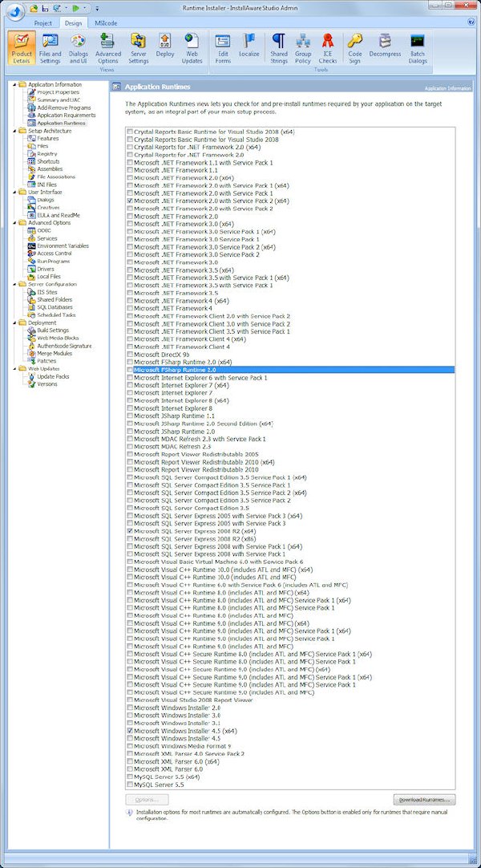Select Update Packs under Web Updates
Viewport: 481px width, 868px height.
coord(53,376)
